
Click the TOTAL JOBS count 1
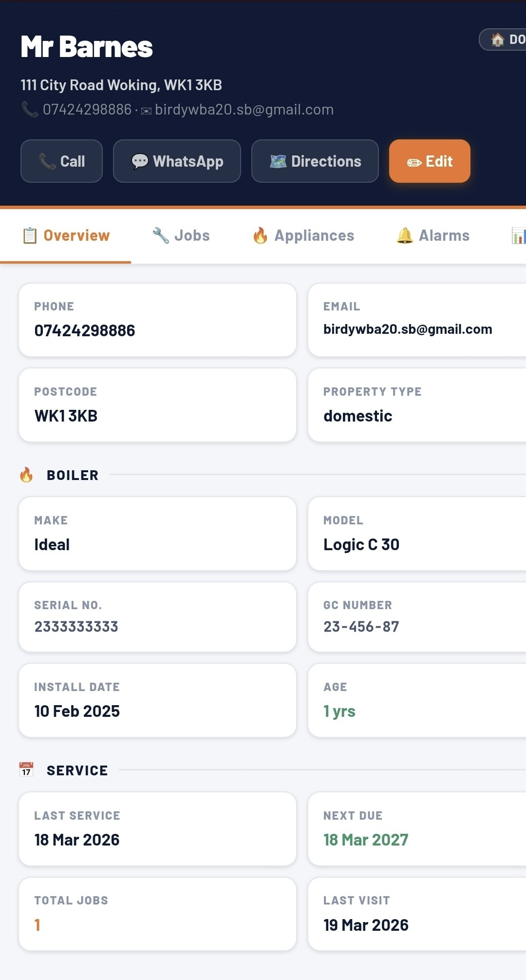(38, 925)
